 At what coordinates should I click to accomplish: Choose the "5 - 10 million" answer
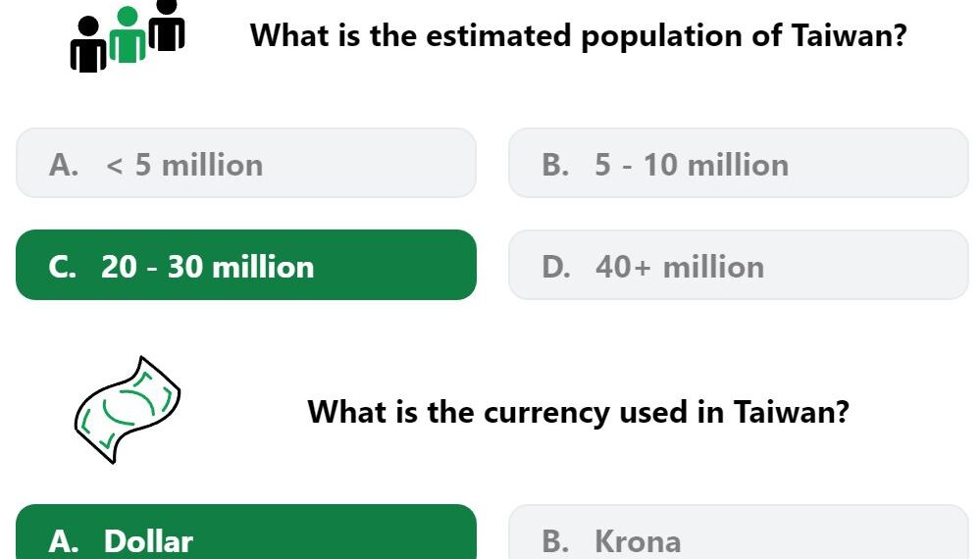739,163
